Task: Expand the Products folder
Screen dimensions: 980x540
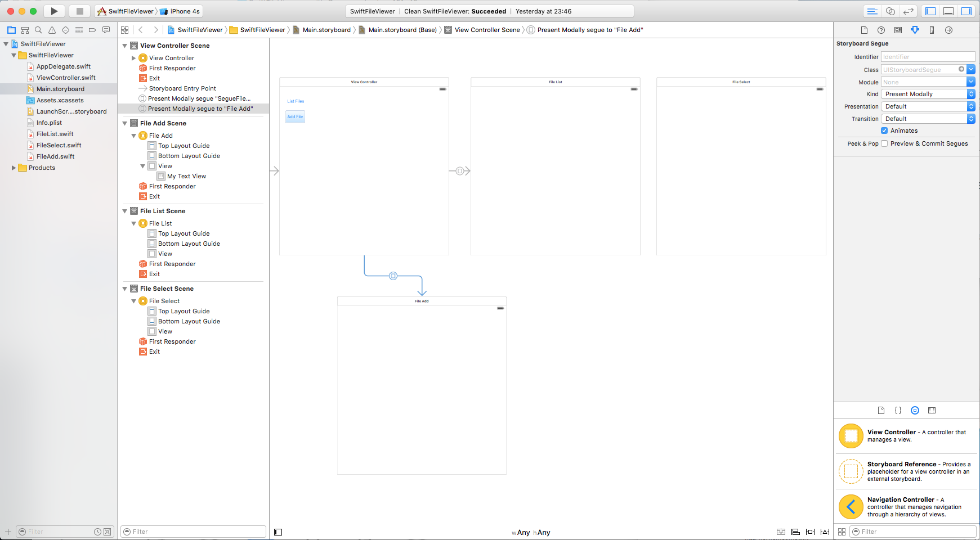Action: (14, 168)
